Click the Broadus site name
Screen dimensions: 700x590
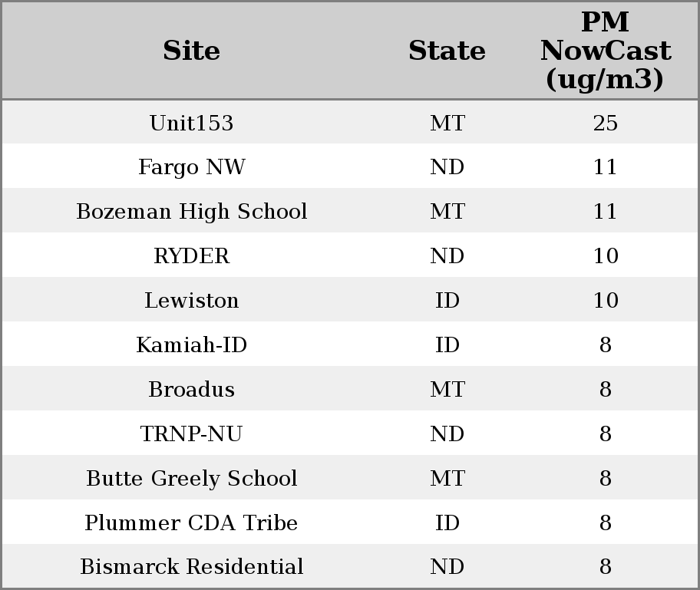tap(191, 390)
